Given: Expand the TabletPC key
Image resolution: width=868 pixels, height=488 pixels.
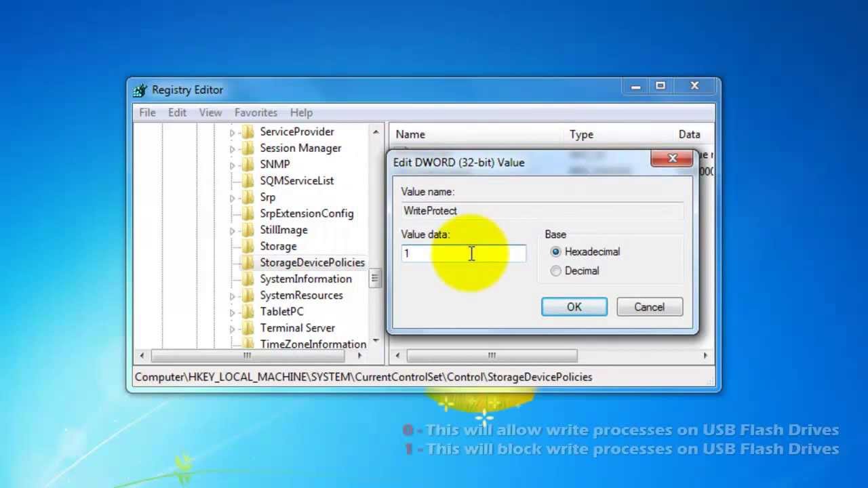Looking at the screenshot, I should click(232, 312).
